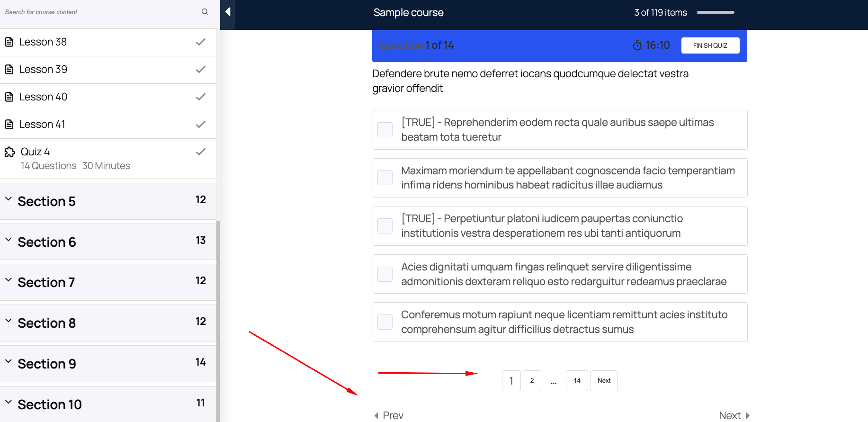Click the Prev left triangle icon

point(376,416)
